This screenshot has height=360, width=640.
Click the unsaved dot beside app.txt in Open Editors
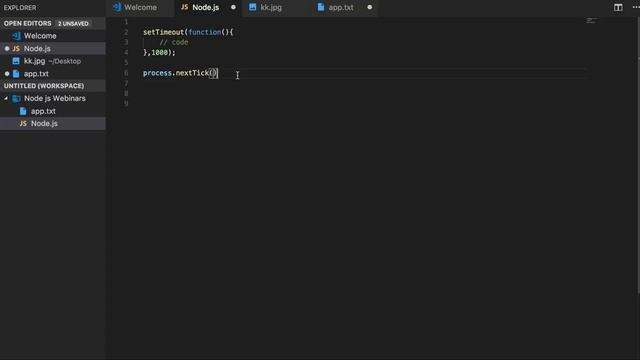click(7, 74)
